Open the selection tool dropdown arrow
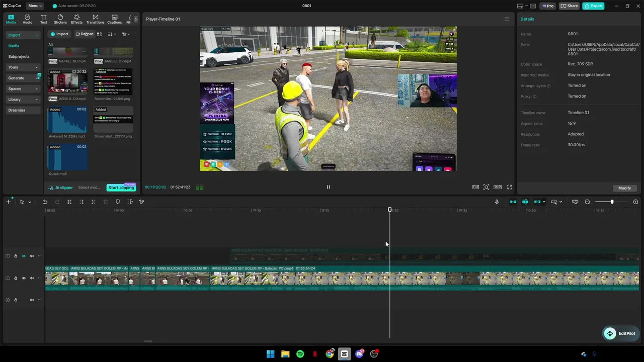The image size is (644, 362). [x=30, y=202]
